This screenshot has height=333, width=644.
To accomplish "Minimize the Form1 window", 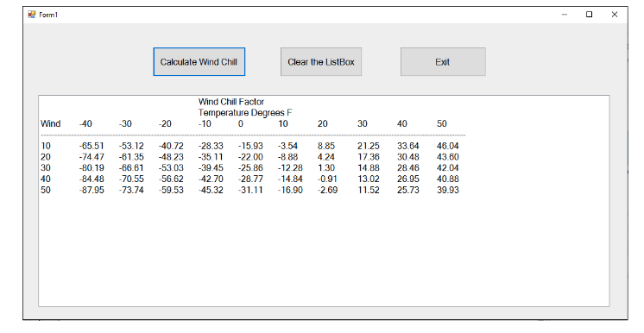I will click(565, 15).
